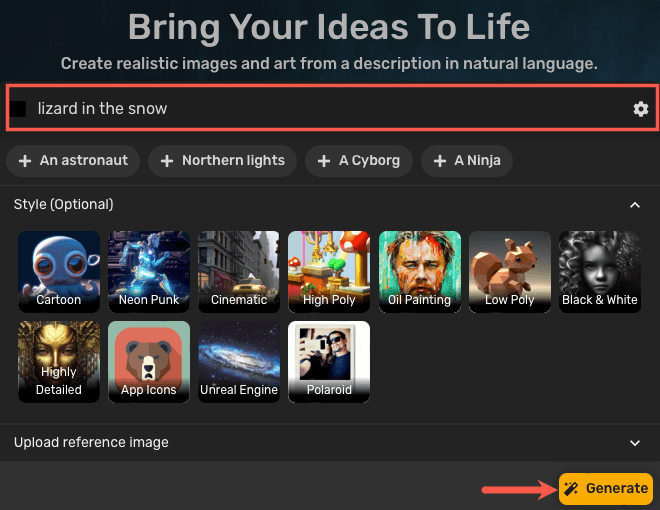Click the magic wand icon on Generate
This screenshot has width=660, height=510.
coord(571,489)
